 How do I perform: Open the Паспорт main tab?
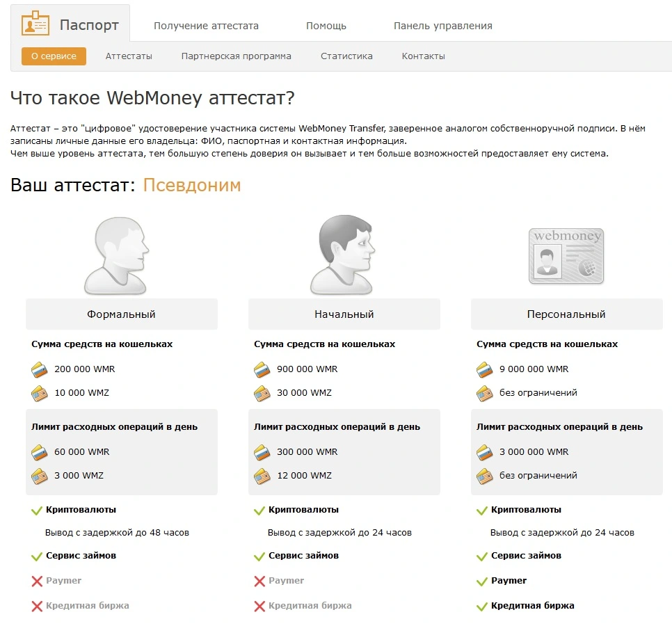pos(70,24)
